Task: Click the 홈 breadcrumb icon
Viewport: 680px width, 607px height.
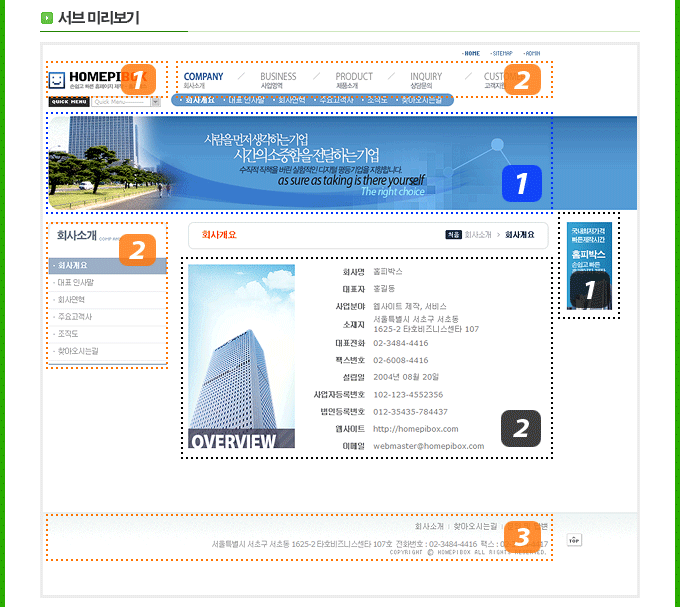Action: pyautogui.click(x=453, y=235)
